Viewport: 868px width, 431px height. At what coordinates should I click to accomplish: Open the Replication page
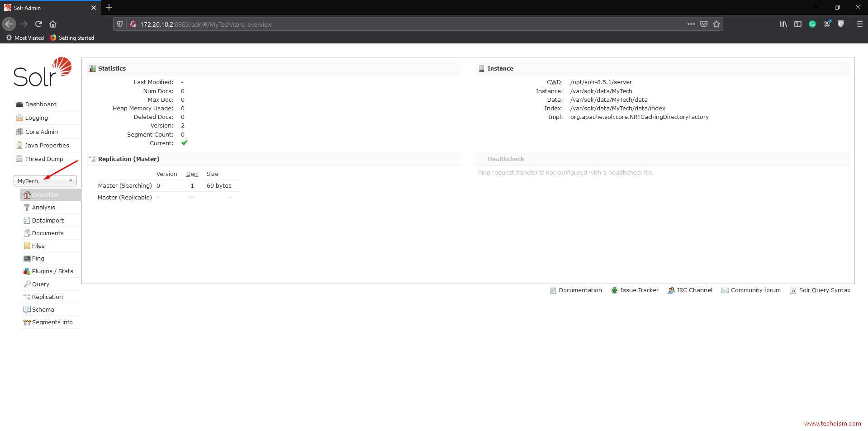click(47, 297)
